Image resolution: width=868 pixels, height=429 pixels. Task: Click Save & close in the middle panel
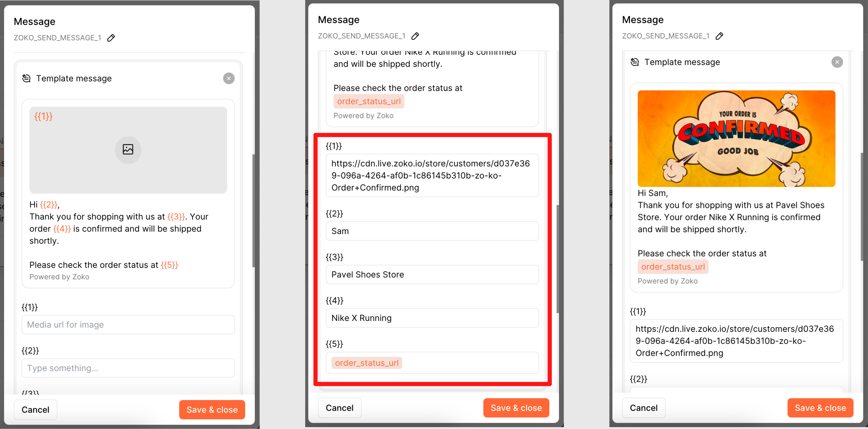pos(516,408)
